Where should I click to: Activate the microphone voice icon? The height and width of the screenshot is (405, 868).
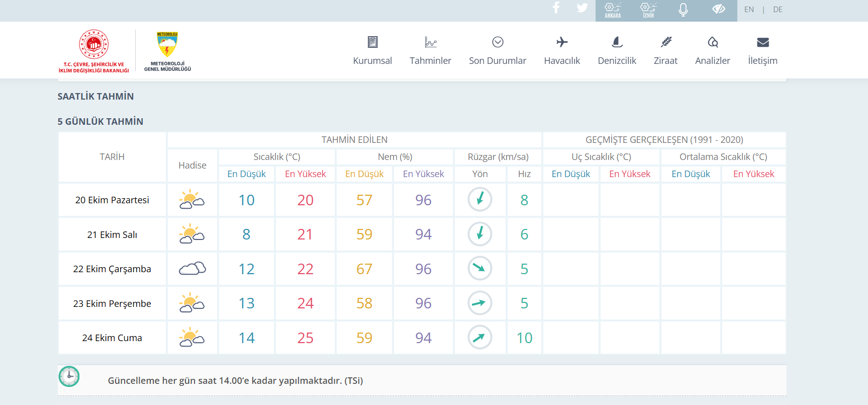(683, 10)
